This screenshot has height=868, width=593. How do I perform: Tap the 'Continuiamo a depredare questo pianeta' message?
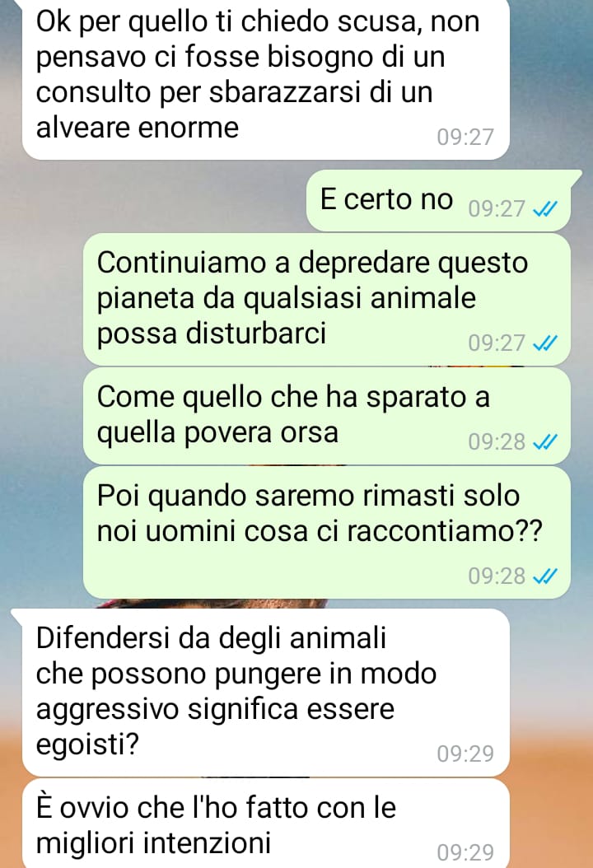(327, 300)
